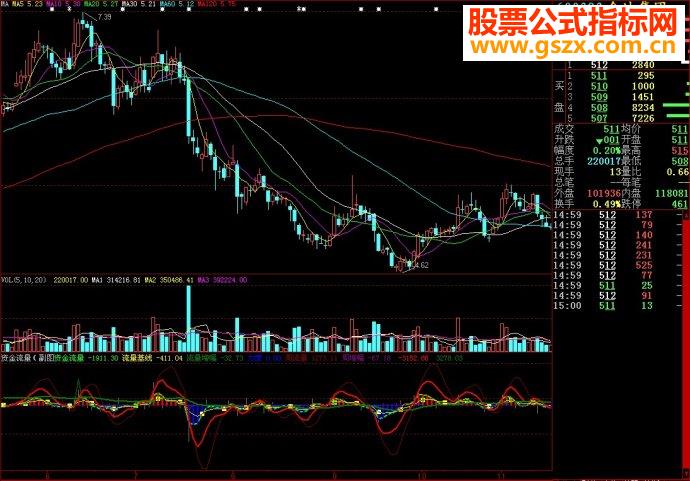This screenshot has width=690, height=481.
Task: Click the 最低 508 lowest price value
Action: (679, 161)
